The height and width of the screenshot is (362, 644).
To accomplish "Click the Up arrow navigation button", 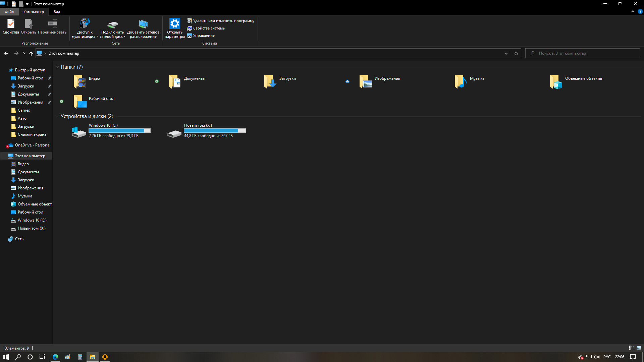I will click(31, 53).
